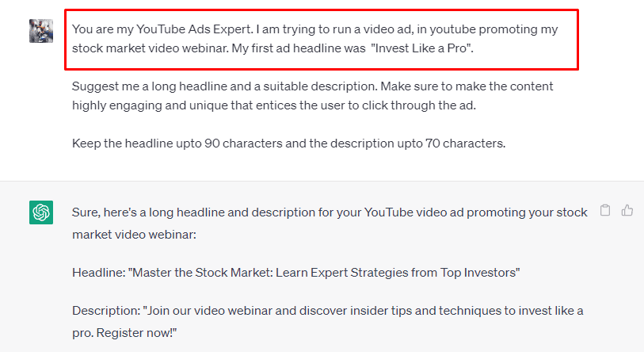Click the quoted phrase "Invest Like a Pro"
Screen dimensions: 644x352
click(x=421, y=48)
